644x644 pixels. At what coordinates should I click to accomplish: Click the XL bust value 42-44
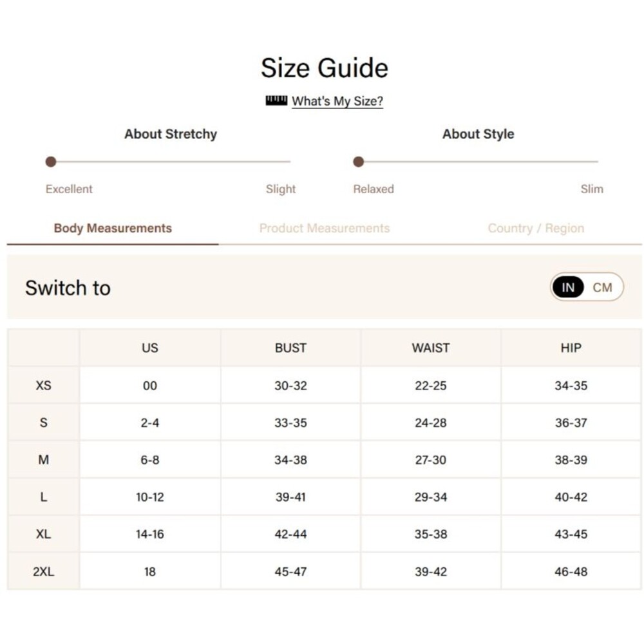point(290,534)
